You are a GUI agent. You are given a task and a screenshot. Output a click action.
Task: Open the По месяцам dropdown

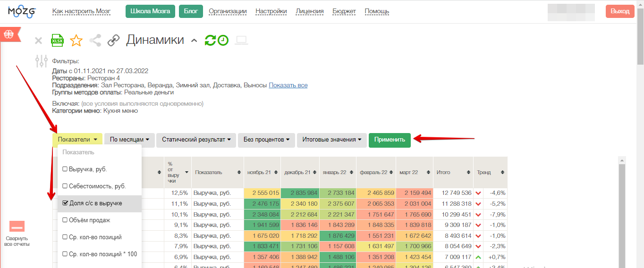click(x=129, y=140)
